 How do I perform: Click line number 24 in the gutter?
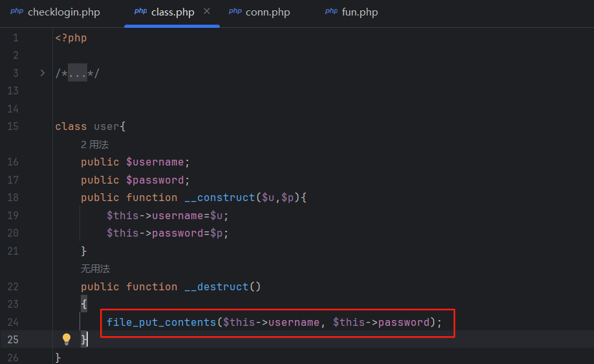(x=13, y=323)
